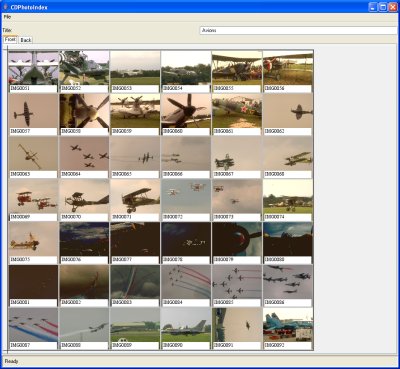Switch to the Front tab
This screenshot has width=400, height=369.
(10, 39)
